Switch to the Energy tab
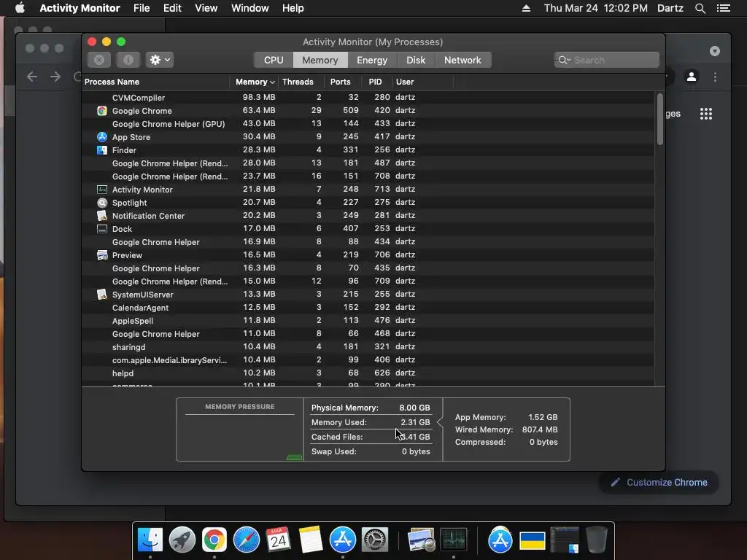Image resolution: width=747 pixels, height=560 pixels. pos(372,60)
